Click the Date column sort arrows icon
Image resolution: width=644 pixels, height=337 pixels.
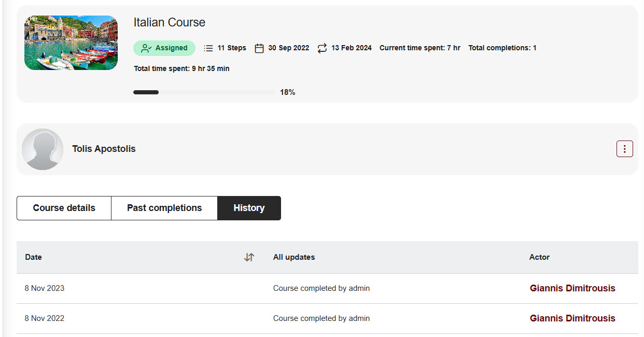[249, 257]
